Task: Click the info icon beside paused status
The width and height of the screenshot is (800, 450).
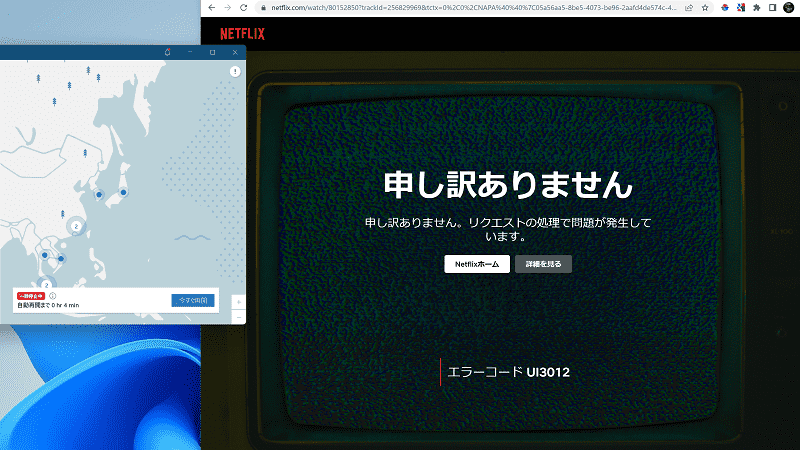Action: [x=53, y=296]
